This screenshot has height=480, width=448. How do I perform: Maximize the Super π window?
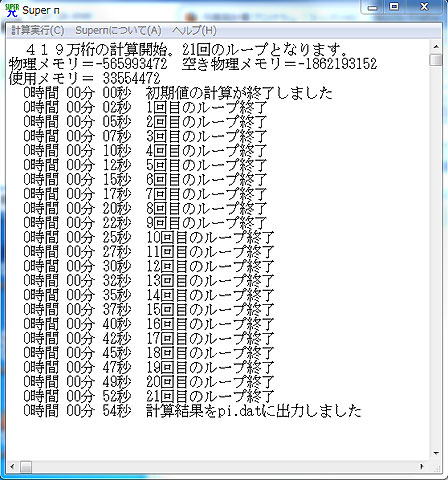coord(394,7)
